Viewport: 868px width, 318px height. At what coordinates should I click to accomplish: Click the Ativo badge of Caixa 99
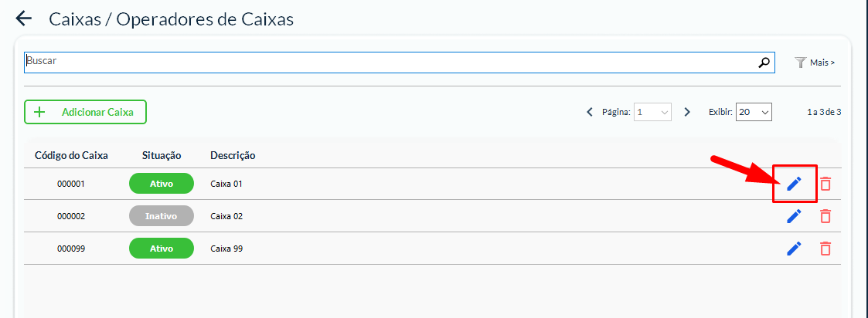pos(161,249)
